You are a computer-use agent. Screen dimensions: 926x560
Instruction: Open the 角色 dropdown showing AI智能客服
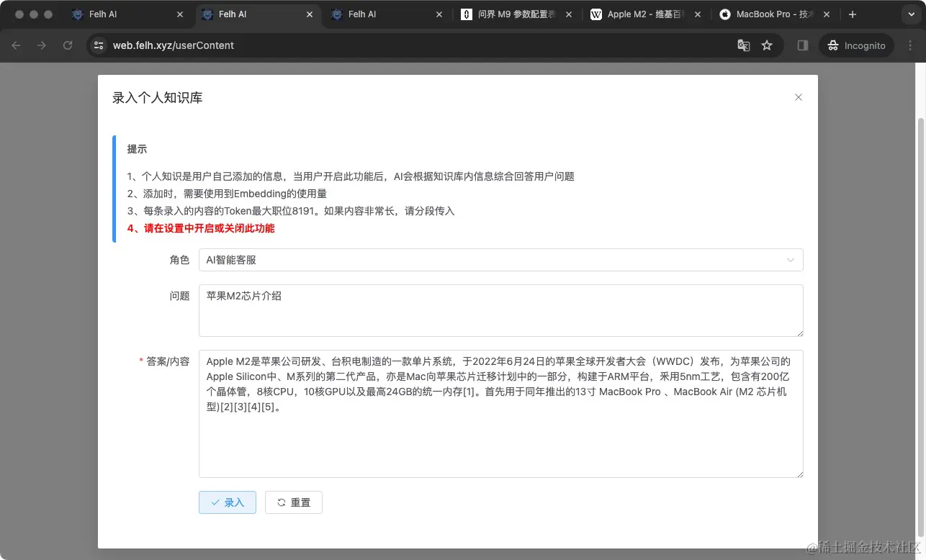[x=500, y=260]
